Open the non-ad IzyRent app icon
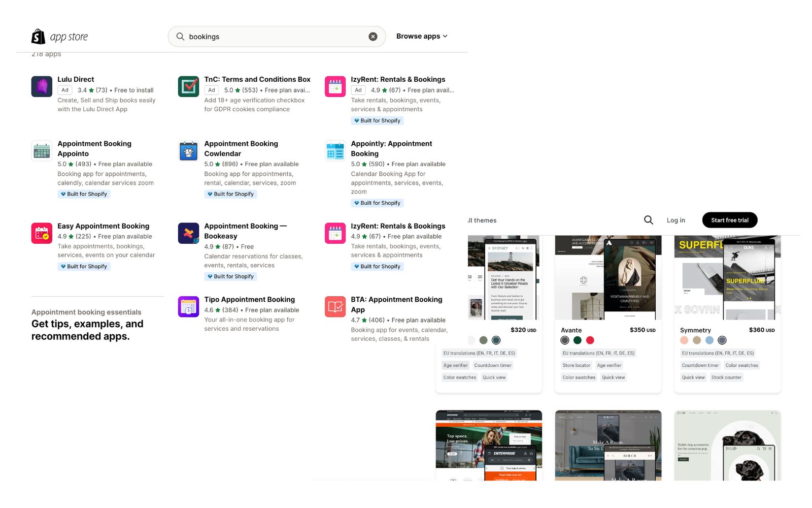The image size is (812, 508). pyautogui.click(x=335, y=233)
